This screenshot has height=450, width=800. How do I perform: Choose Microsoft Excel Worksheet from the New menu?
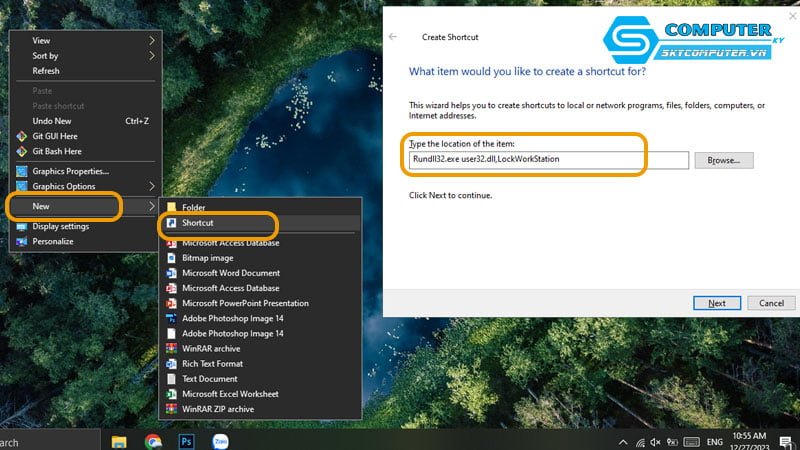[230, 394]
